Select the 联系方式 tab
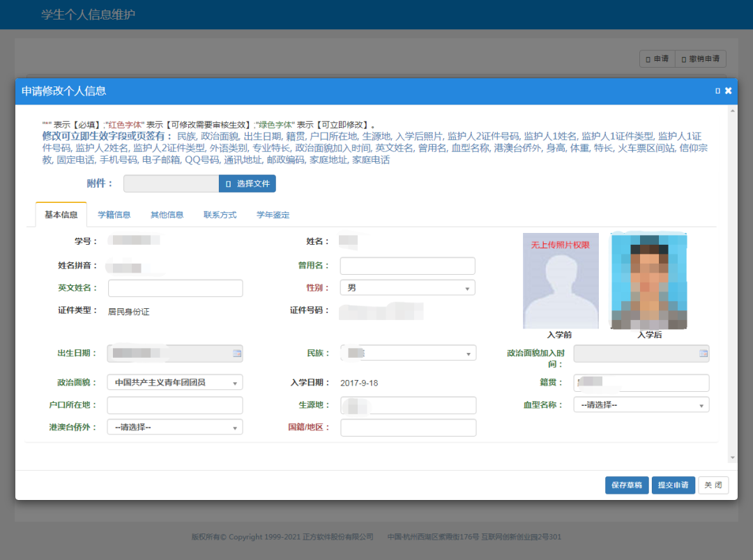 point(220,215)
